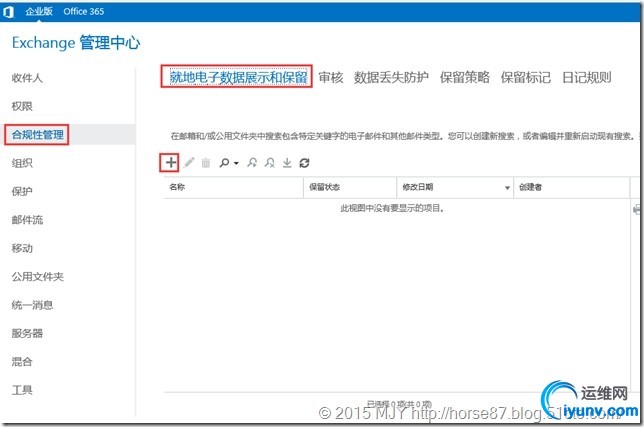Open 邮件流 in the left navigation
Image resolution: width=644 pixels, height=427 pixels.
27,220
